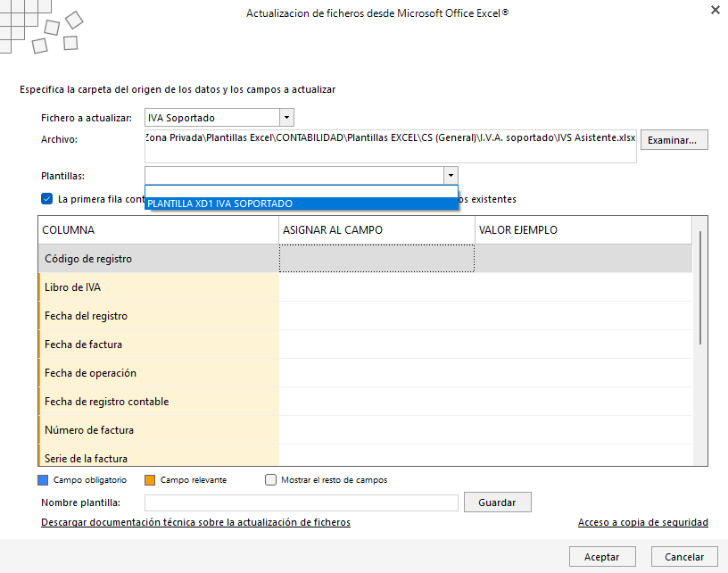Image resolution: width=728 pixels, height=573 pixels.
Task: Click the Cancelar button
Action: click(x=684, y=557)
